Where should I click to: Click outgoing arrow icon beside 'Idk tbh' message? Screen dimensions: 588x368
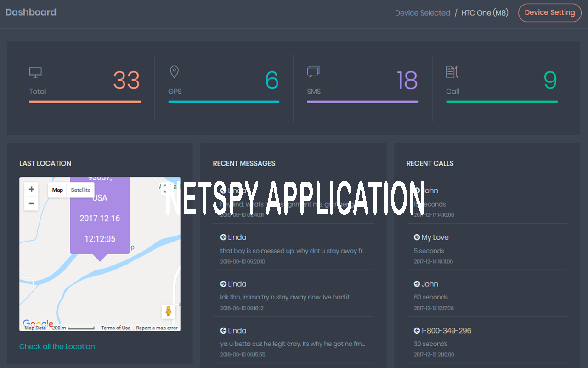pyautogui.click(x=223, y=284)
